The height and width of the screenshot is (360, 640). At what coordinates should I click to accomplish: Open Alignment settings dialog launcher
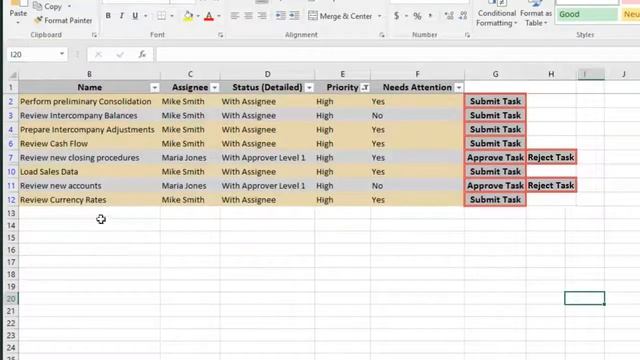pos(382,35)
